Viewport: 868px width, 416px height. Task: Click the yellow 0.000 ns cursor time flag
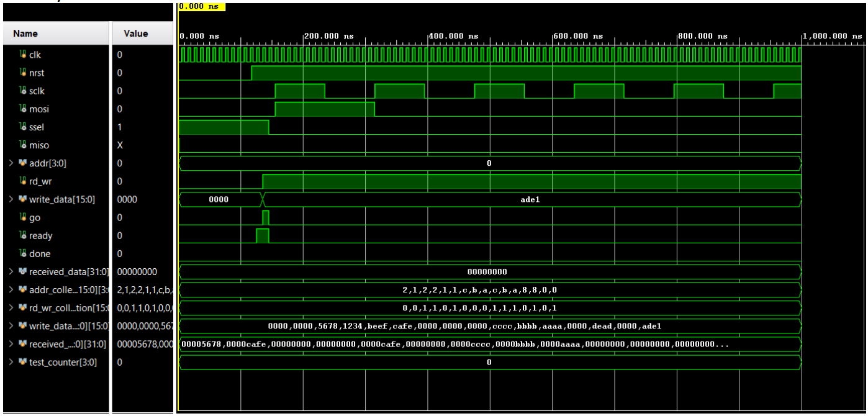(201, 6)
